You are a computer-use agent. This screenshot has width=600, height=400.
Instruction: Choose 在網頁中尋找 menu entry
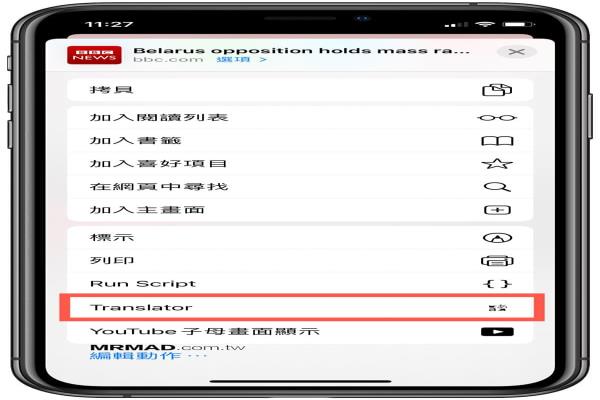(300, 187)
